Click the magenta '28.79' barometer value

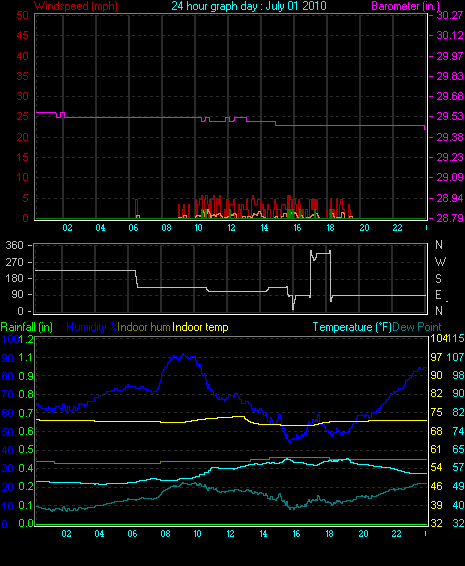pyautogui.click(x=449, y=218)
